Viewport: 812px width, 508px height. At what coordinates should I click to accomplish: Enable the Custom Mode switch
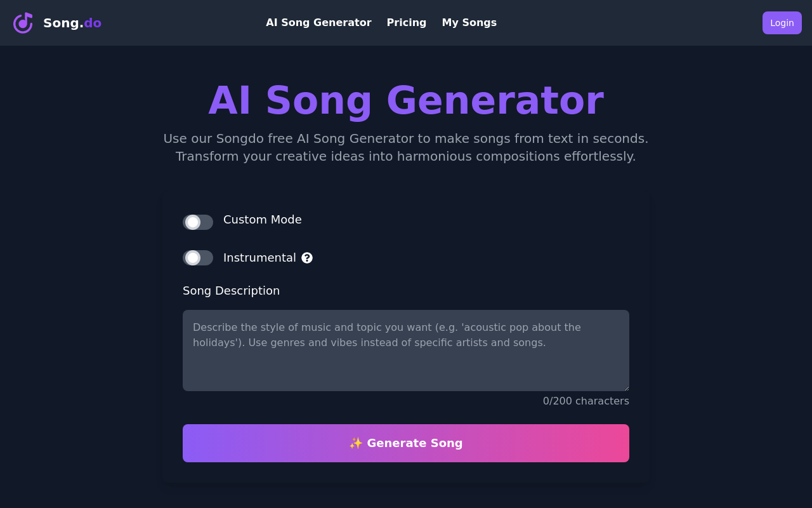198,222
